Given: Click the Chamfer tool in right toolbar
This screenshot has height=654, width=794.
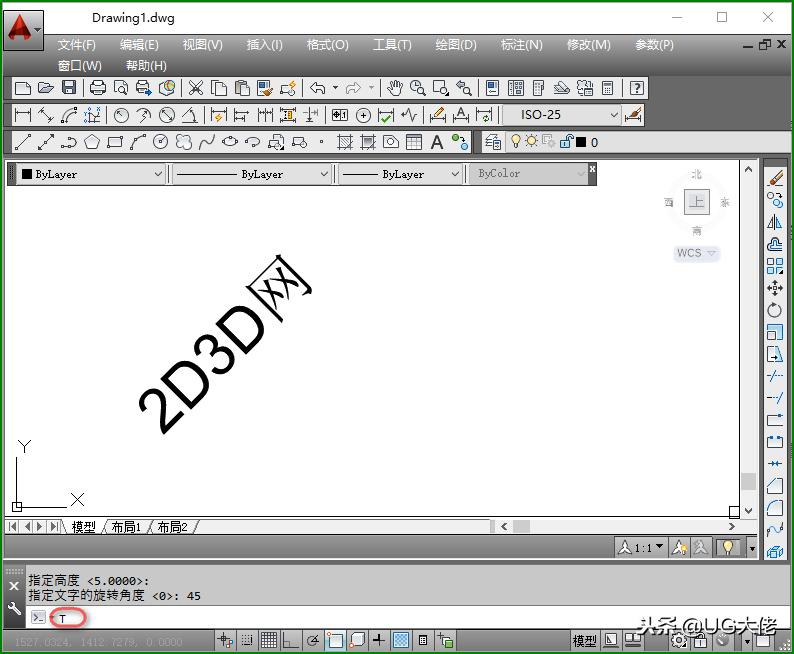Looking at the screenshot, I should coord(775,485).
